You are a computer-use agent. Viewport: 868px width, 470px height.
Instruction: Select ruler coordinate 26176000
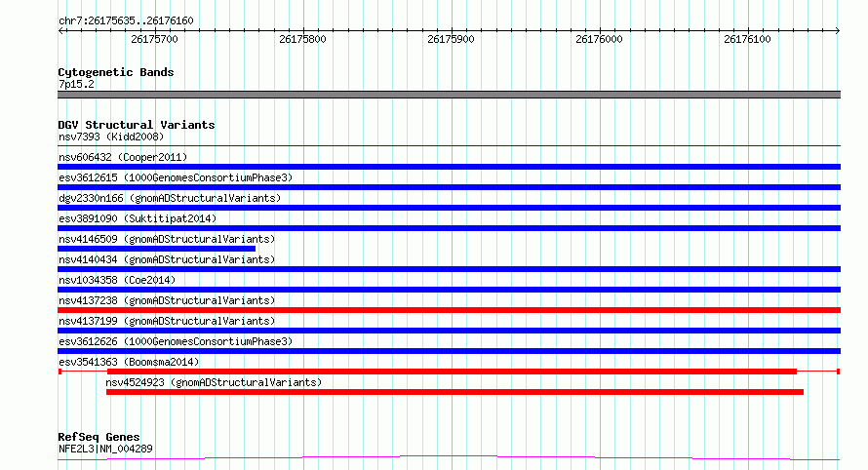tap(600, 39)
